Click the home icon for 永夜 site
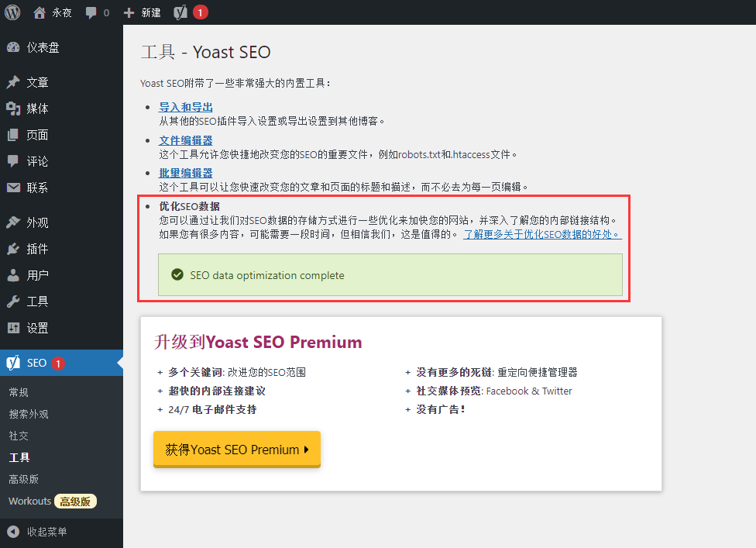756x548 pixels. (40, 12)
